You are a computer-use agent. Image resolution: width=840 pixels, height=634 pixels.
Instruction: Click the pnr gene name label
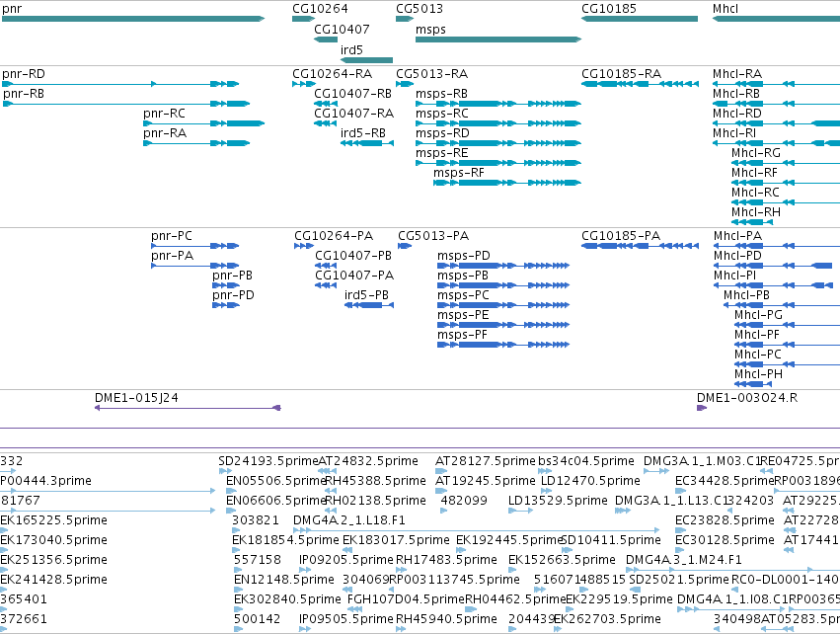[x=12, y=9]
